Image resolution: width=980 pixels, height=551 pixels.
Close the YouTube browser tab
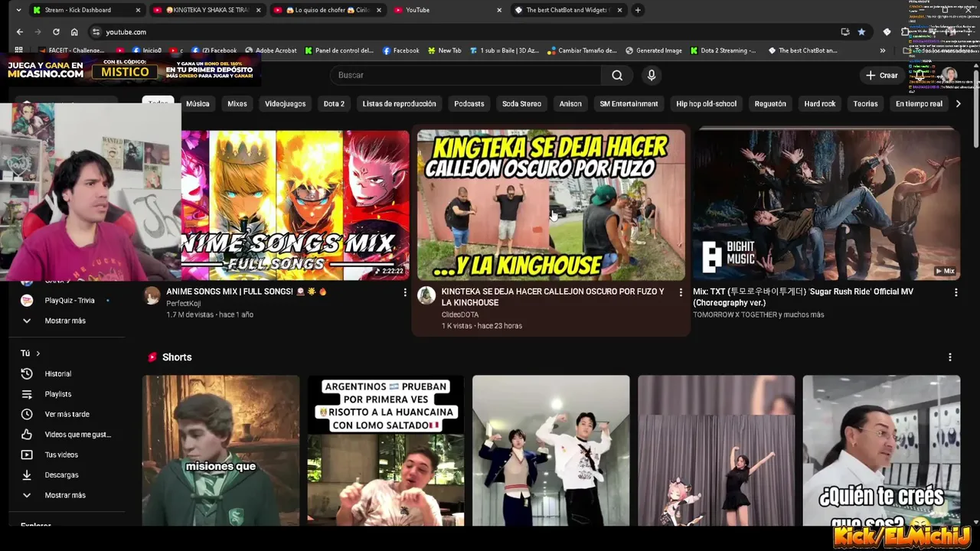499,10
